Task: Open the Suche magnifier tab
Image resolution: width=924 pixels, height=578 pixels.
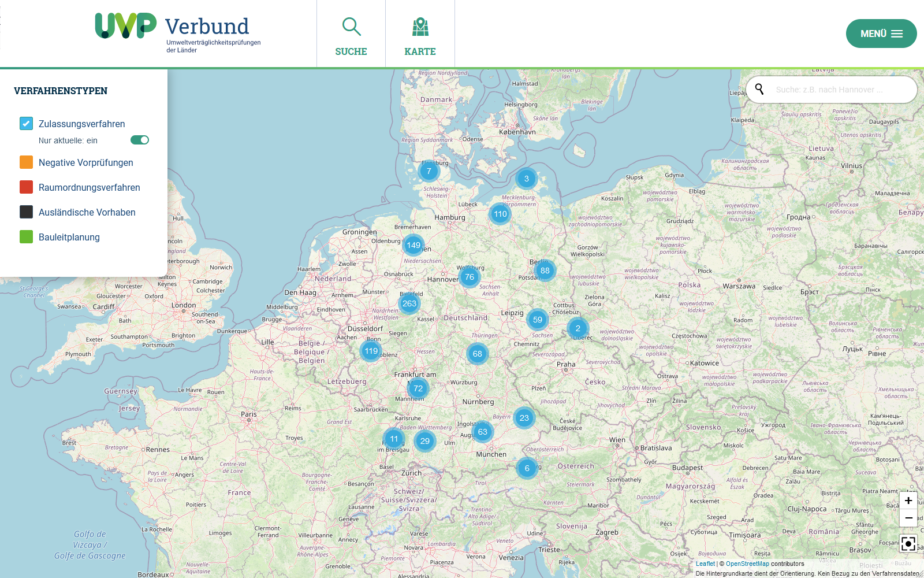Action: pos(351,36)
